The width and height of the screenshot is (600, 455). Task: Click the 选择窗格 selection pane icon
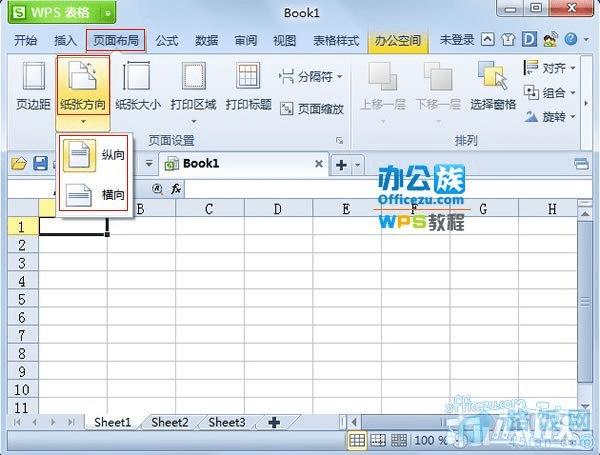(493, 76)
